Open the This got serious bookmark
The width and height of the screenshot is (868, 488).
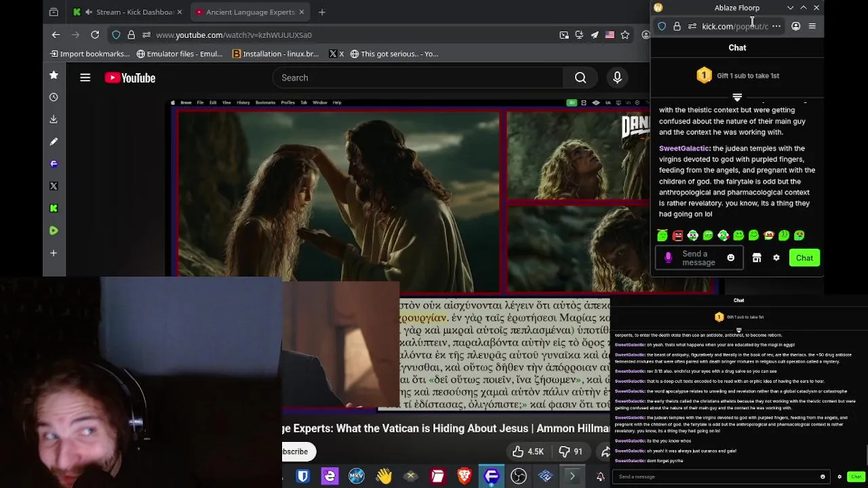tap(395, 54)
